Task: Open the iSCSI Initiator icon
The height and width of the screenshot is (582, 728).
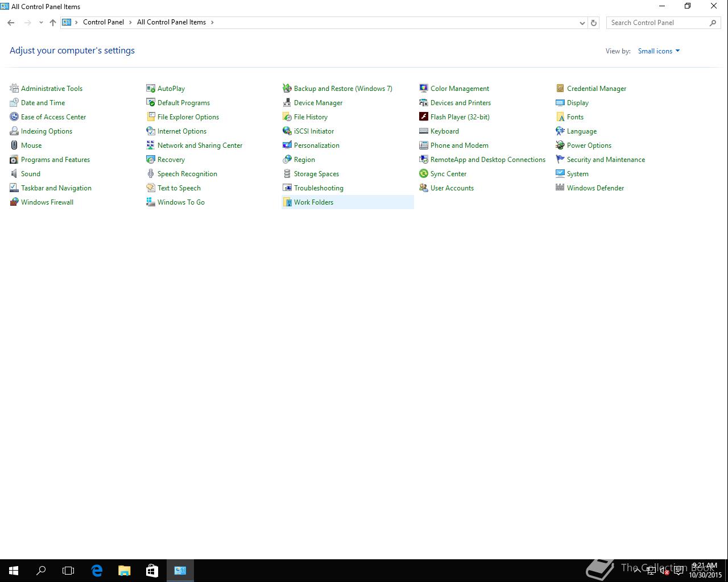Action: (x=287, y=131)
